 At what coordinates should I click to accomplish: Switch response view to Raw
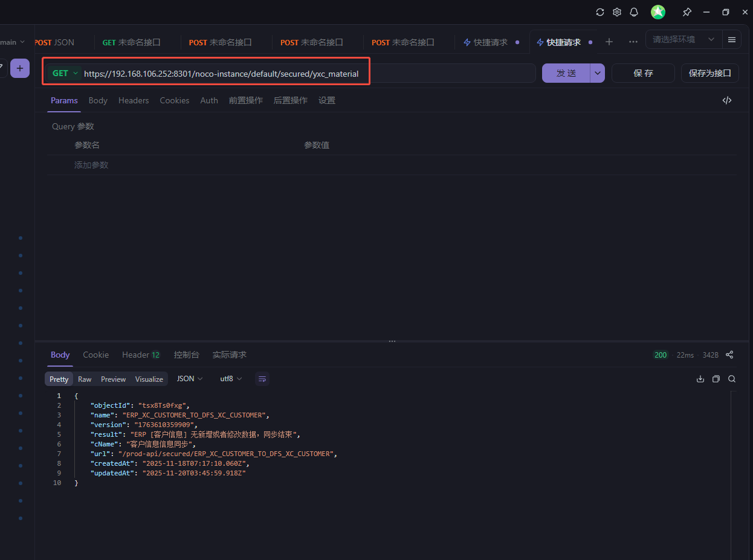coord(85,379)
